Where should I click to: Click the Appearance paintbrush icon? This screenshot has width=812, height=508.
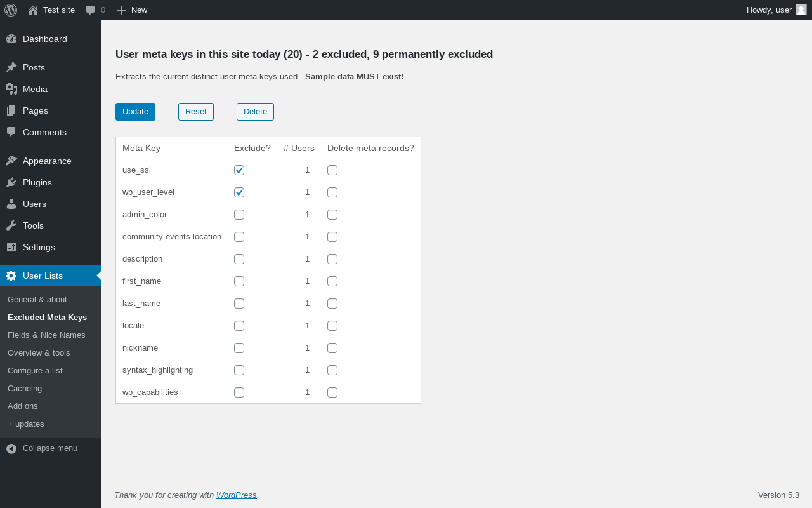tap(11, 161)
